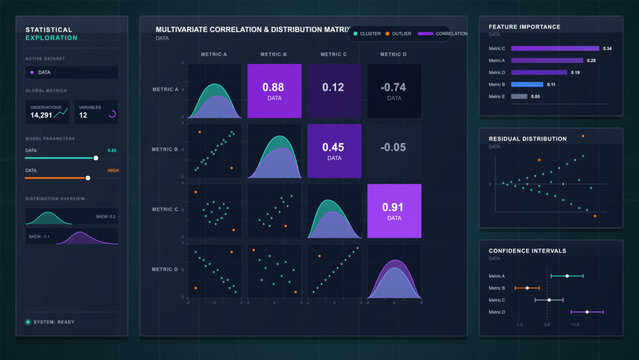The height and width of the screenshot is (360, 639).
Task: Select the active dataset DATA field
Action: point(72,73)
